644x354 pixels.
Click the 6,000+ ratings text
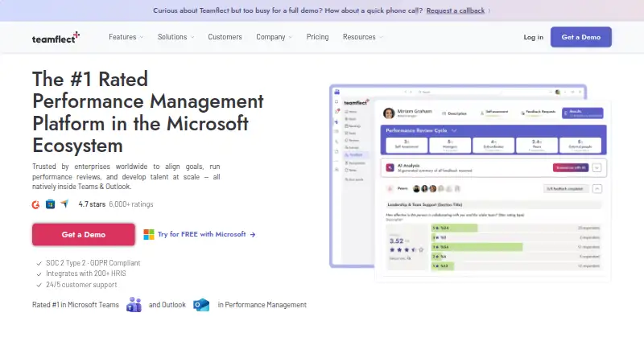coord(131,204)
